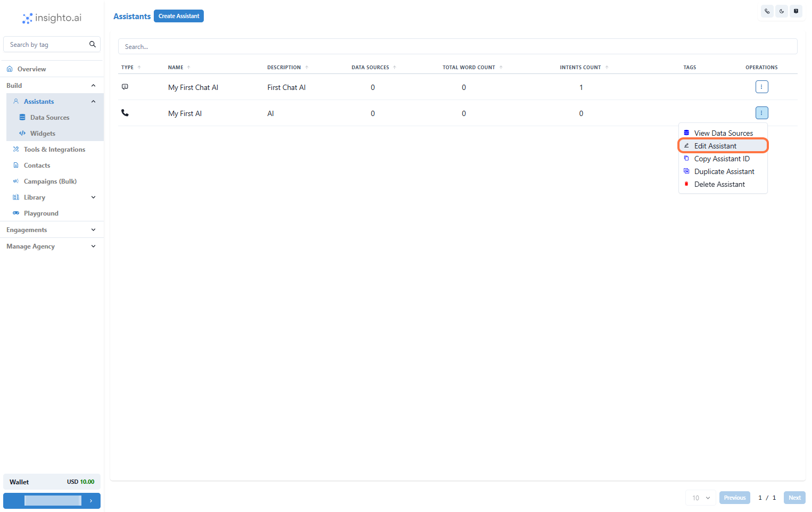
Task: Open the Playground sidebar link
Action: click(41, 213)
